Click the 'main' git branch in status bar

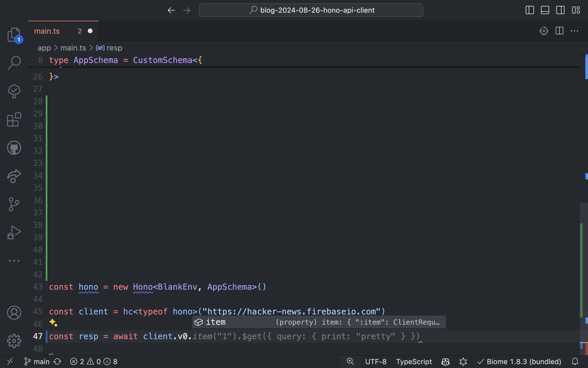[x=37, y=362]
